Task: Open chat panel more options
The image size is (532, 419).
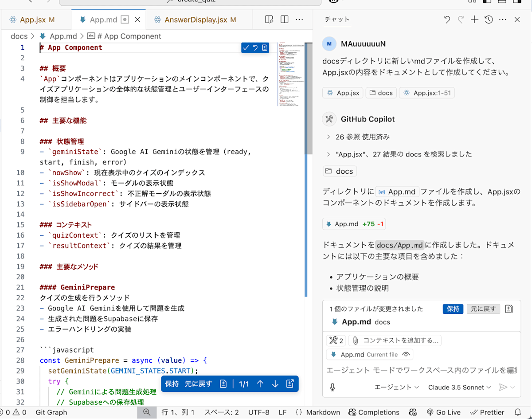Action: click(x=503, y=20)
